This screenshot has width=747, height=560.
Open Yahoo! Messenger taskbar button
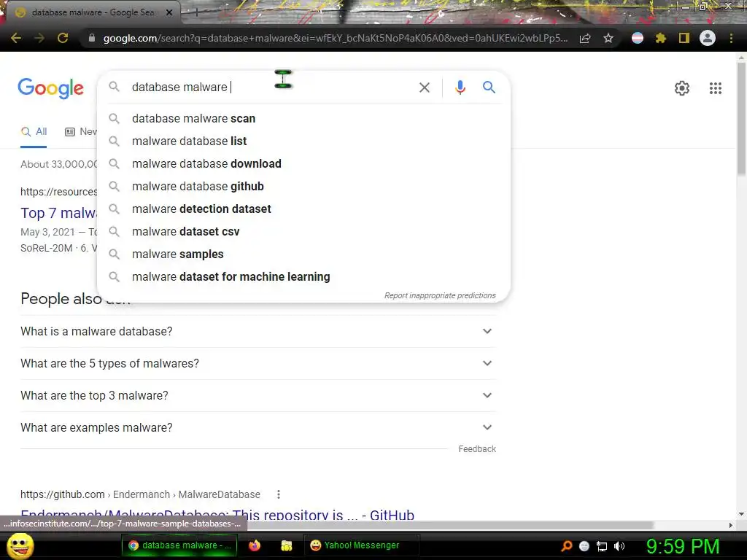(361, 545)
